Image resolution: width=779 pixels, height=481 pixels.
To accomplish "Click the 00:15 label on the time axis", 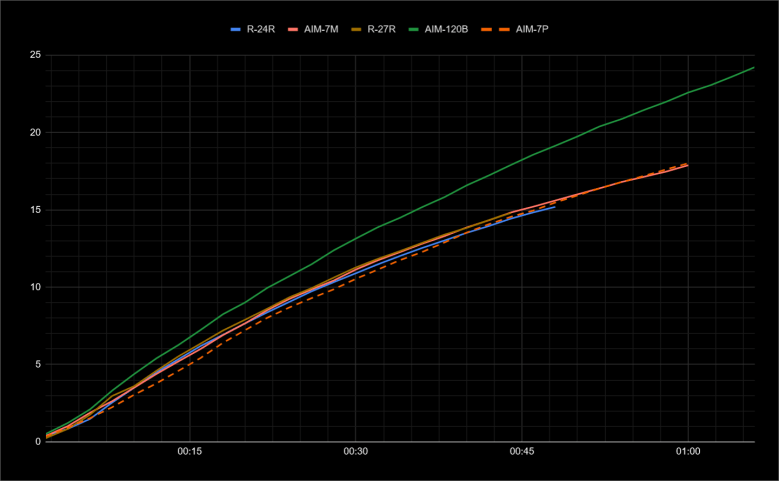I will pyautogui.click(x=190, y=453).
